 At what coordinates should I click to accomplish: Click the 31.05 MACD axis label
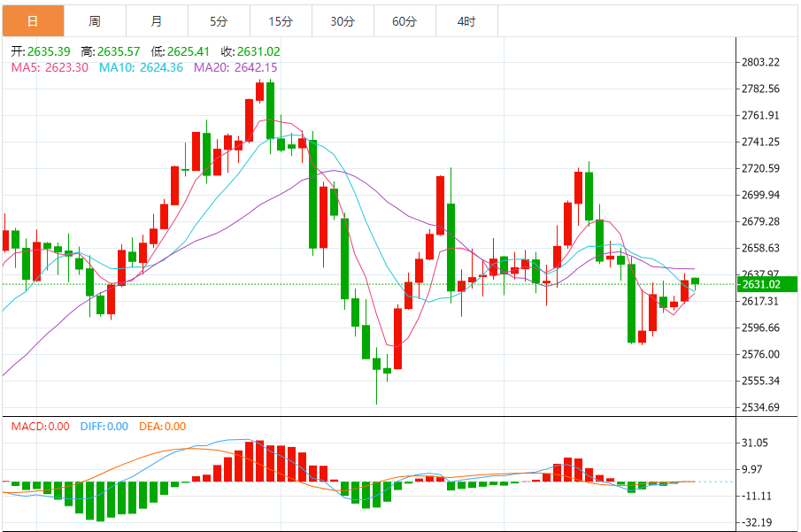click(x=754, y=443)
